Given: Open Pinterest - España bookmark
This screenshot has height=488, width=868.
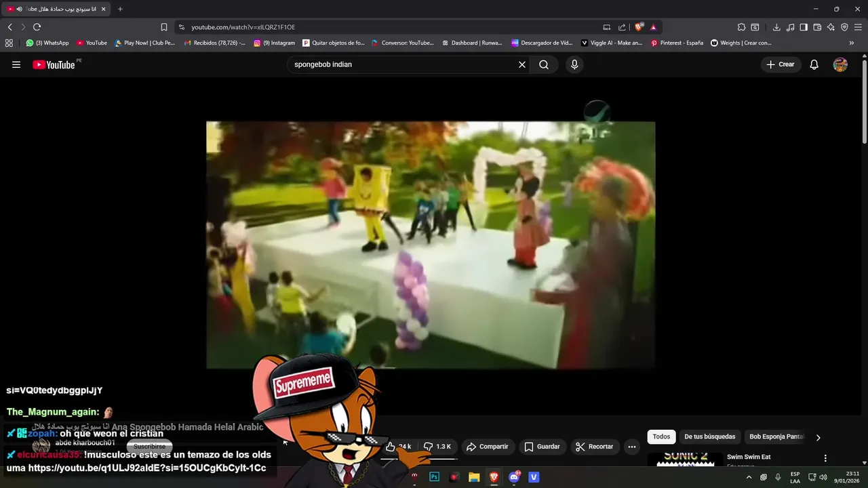Looking at the screenshot, I should point(677,43).
